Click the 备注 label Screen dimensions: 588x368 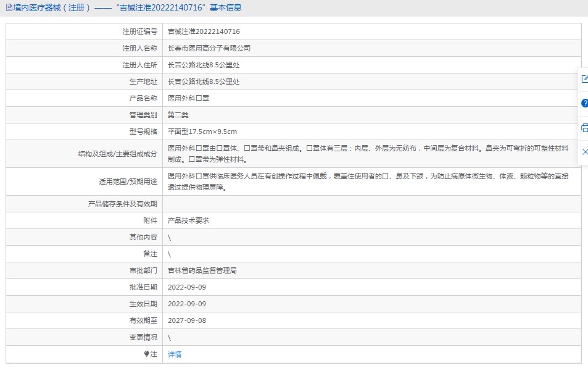151,254
